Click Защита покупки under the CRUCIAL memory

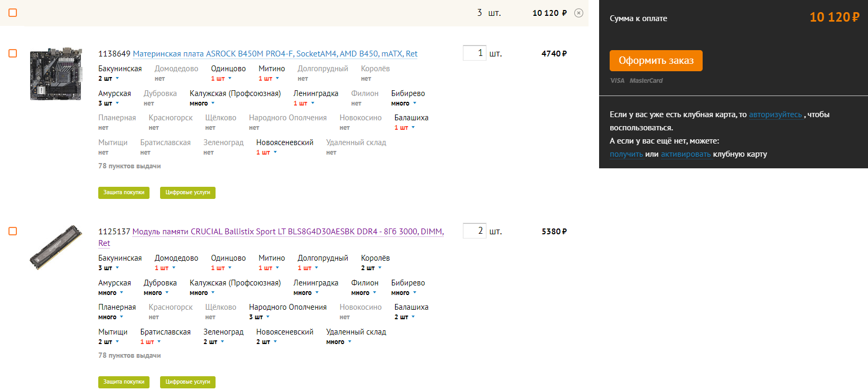124,382
